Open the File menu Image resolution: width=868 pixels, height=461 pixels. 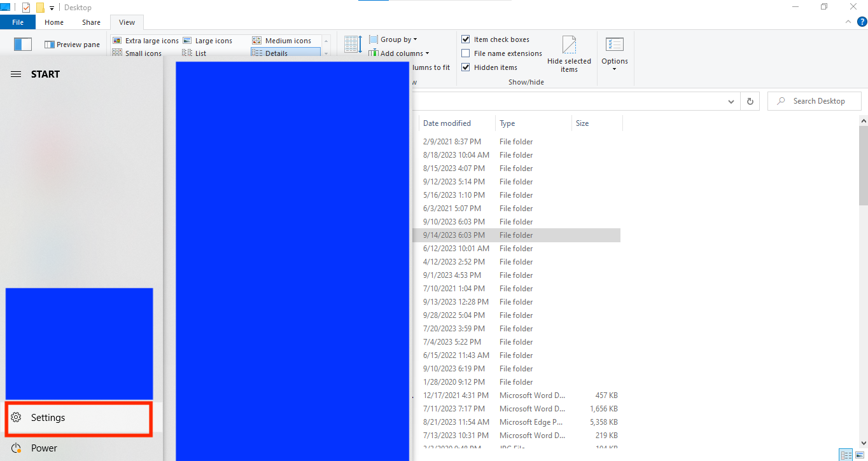click(17, 21)
